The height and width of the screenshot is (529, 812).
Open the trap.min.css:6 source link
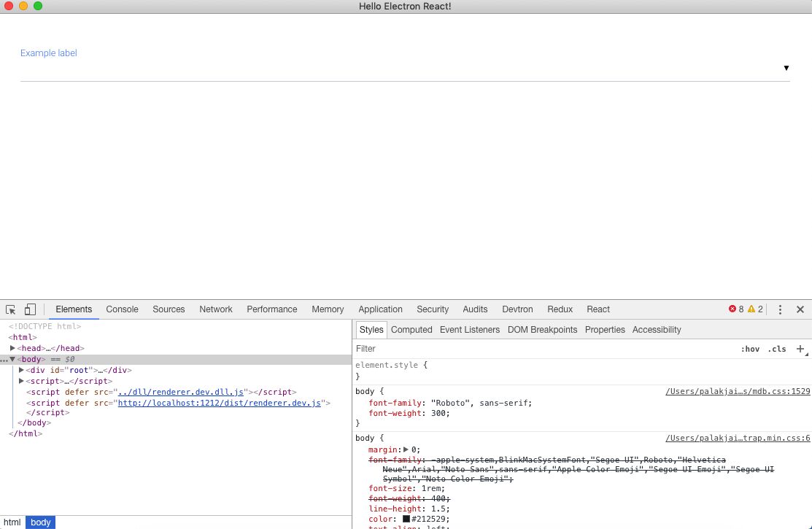point(738,439)
